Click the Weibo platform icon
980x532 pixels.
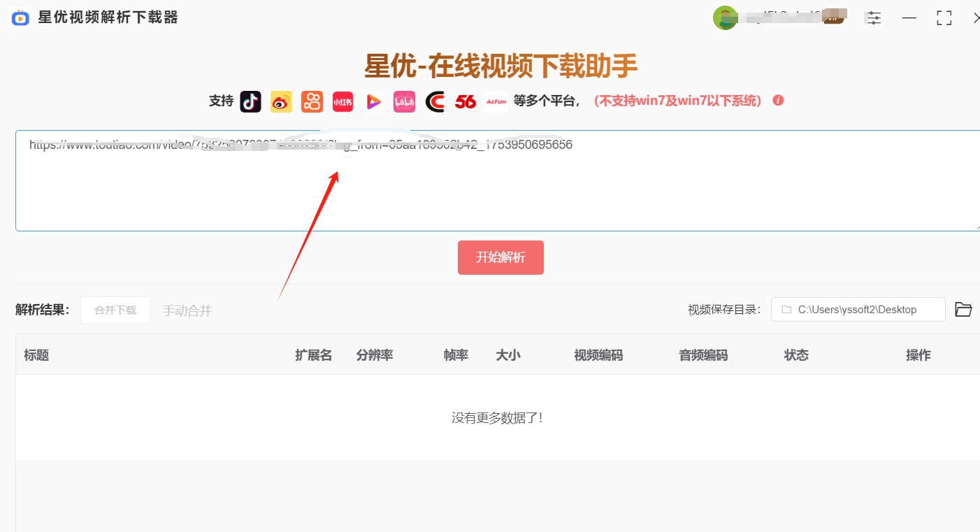pos(281,101)
